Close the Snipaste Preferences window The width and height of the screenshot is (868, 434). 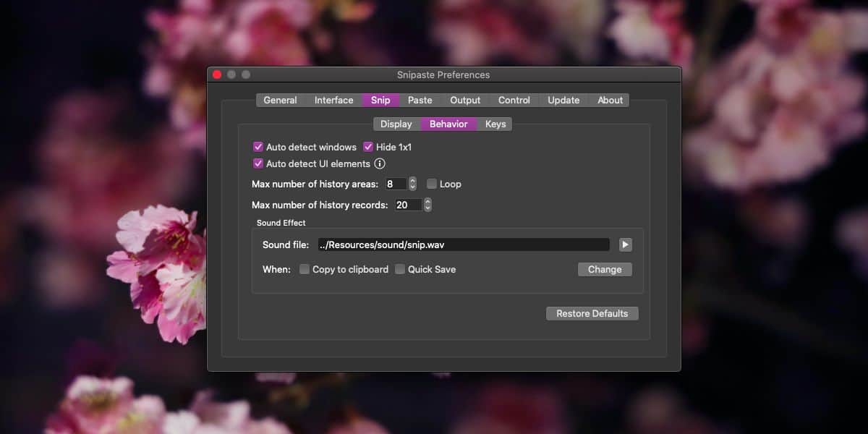217,75
